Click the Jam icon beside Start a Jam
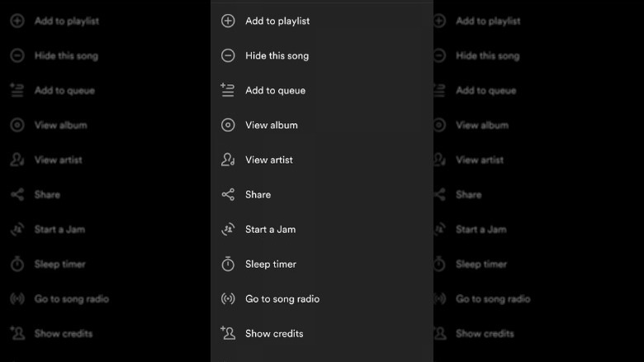 [x=228, y=229]
